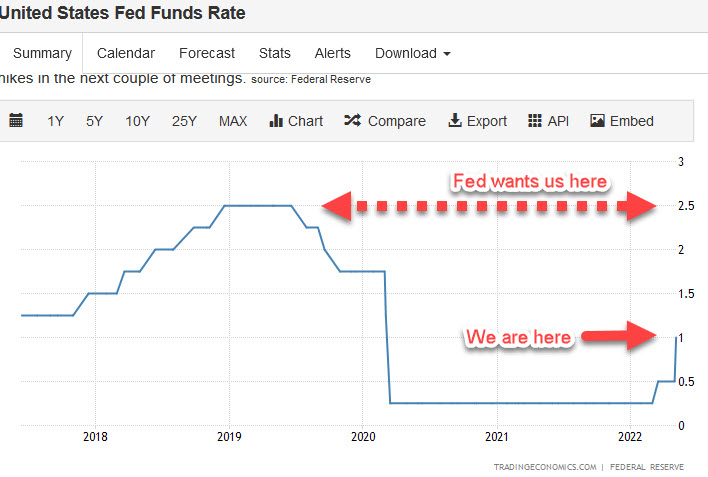Click the United States Fed Funds Rate heading
Image resolution: width=708 pixels, height=477 pixels.
(x=123, y=13)
